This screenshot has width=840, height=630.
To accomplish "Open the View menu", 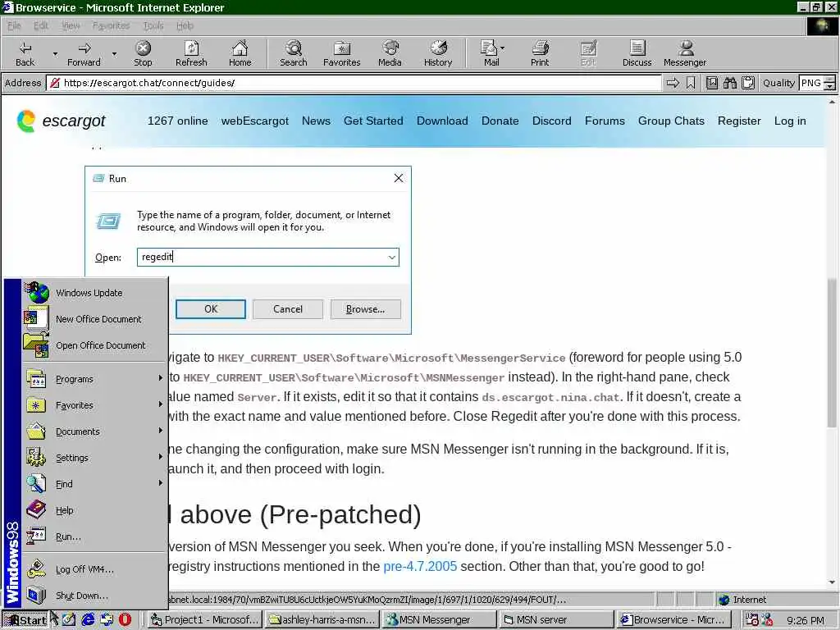I will pyautogui.click(x=71, y=25).
